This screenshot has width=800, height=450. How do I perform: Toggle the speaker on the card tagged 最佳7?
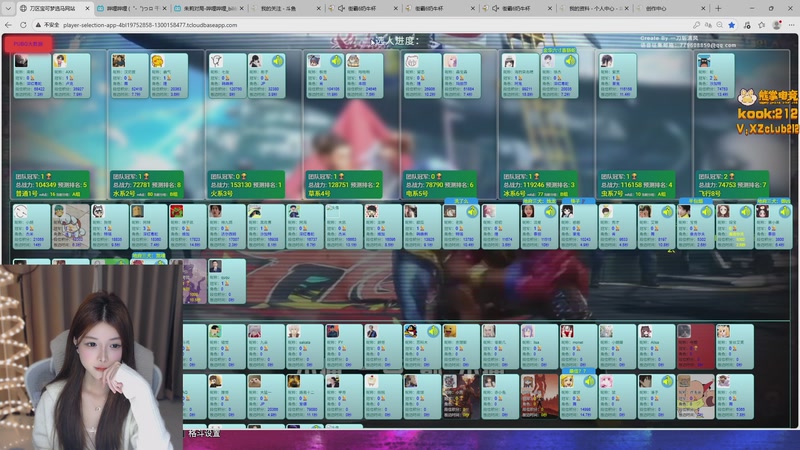point(589,381)
